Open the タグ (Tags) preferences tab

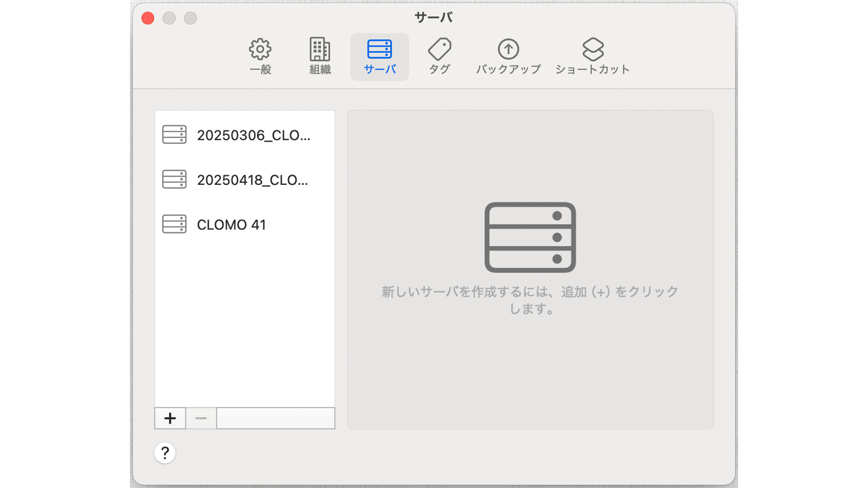(x=439, y=56)
